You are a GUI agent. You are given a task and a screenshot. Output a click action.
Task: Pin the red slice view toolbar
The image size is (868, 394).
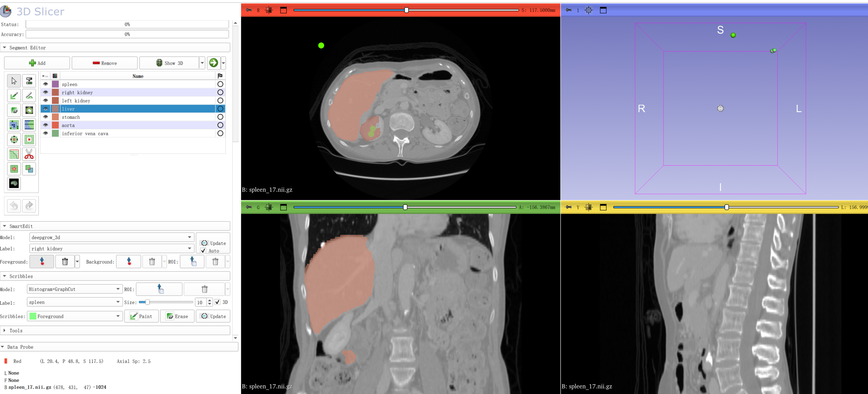pyautogui.click(x=249, y=10)
